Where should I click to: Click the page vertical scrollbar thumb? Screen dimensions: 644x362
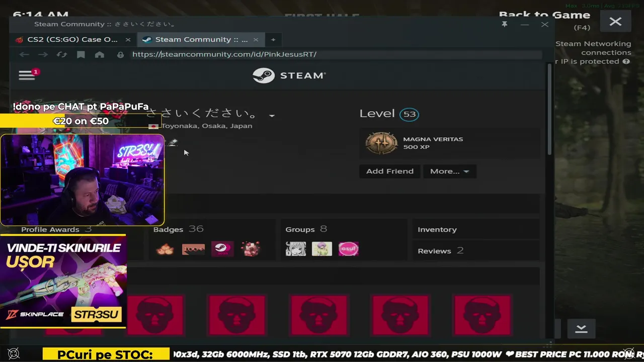(549, 110)
